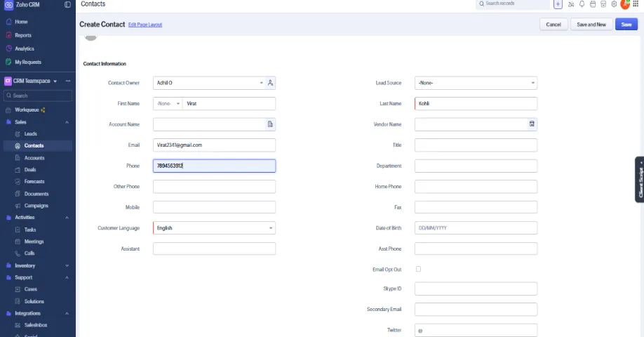This screenshot has height=337, width=644.
Task: Open the First Name salutation dropdown
Action: point(168,104)
